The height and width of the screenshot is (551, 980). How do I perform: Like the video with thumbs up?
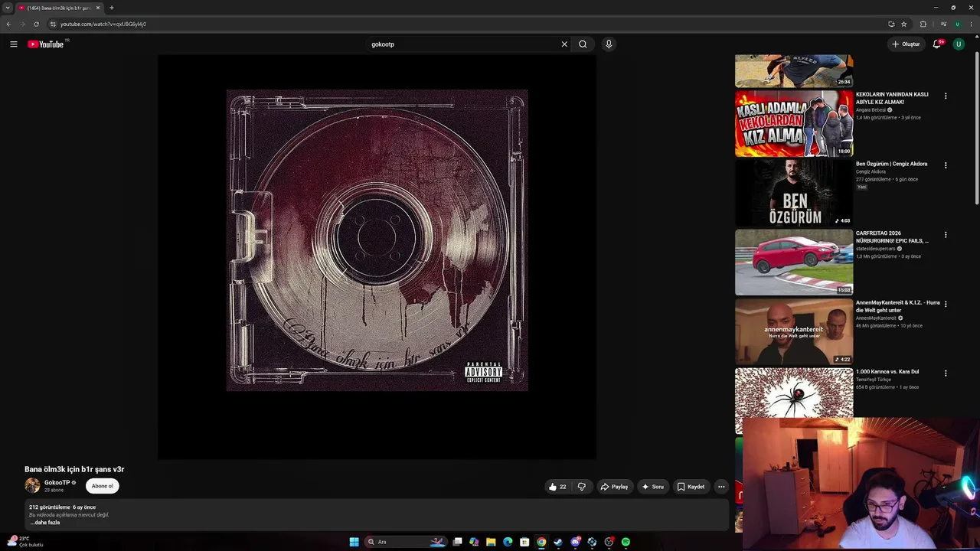(x=557, y=487)
